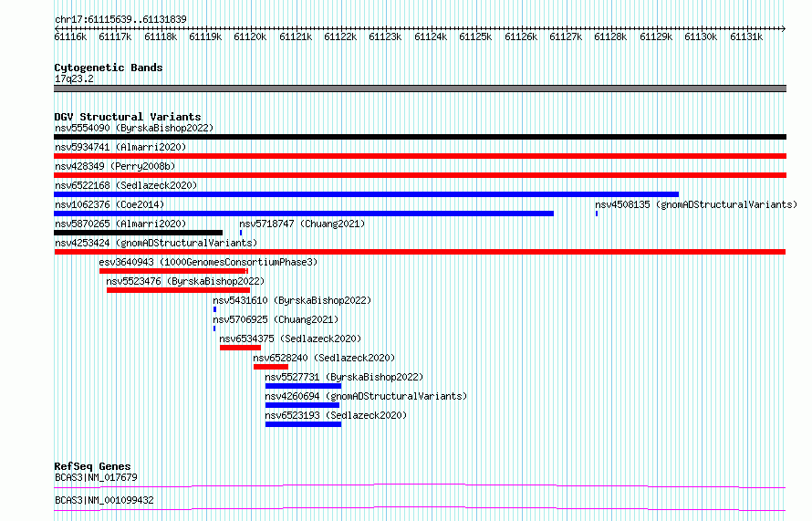Click the blue nsv1062376 variant bar

304,214
